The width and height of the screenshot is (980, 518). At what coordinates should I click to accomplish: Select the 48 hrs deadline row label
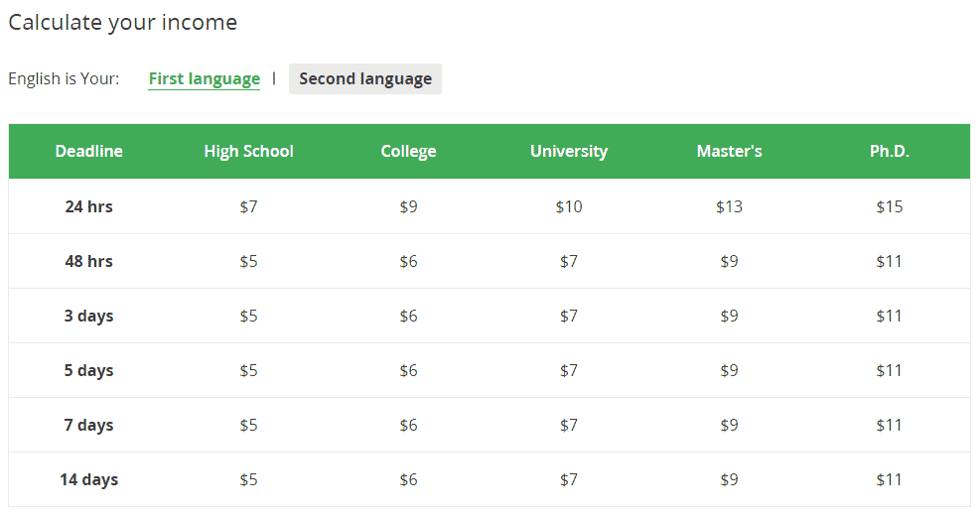88,261
